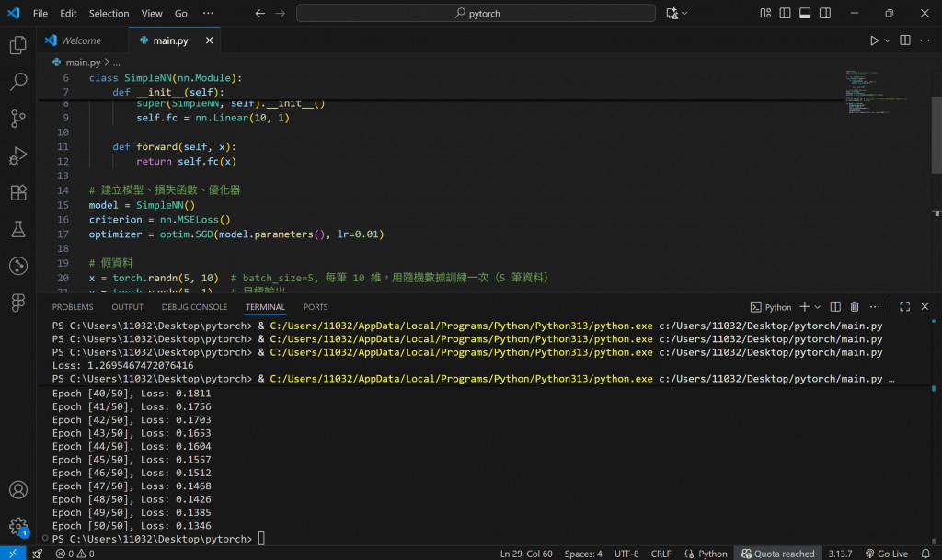The height and width of the screenshot is (560, 942).
Task: Click the Run Python File play button
Action: (x=874, y=40)
